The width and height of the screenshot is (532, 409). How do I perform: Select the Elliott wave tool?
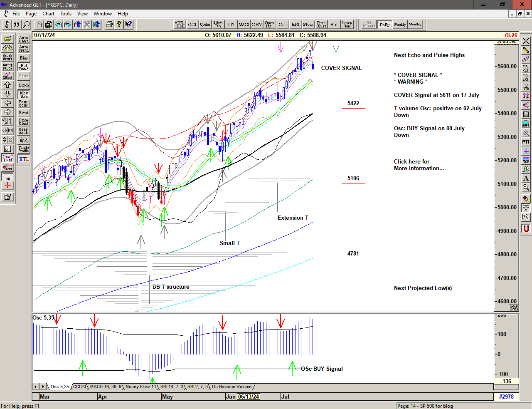click(x=7, y=75)
